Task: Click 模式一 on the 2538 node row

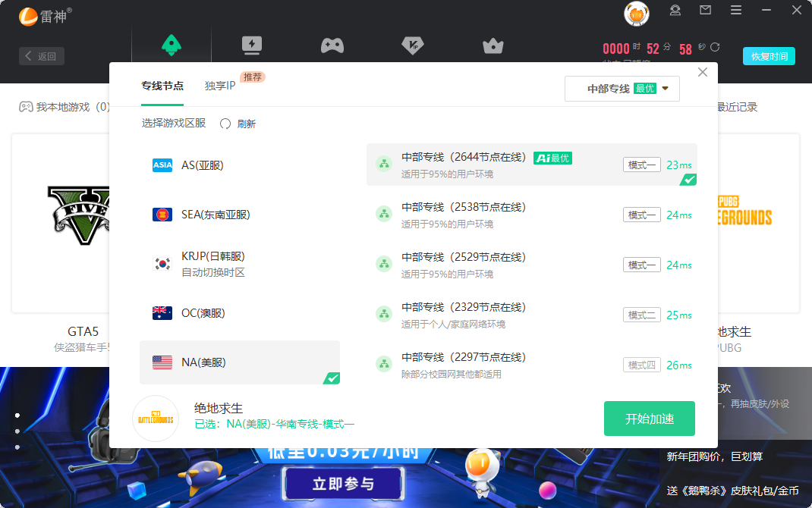Action: tap(641, 215)
